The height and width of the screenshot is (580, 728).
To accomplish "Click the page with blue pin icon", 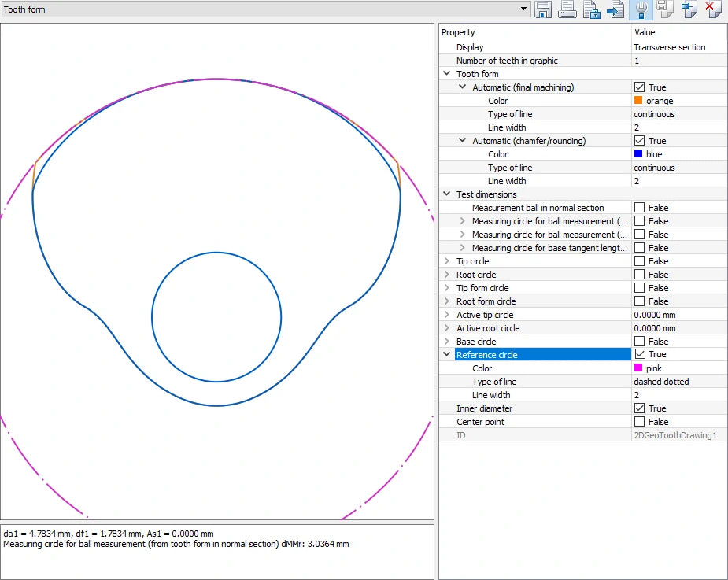I will (689, 9).
